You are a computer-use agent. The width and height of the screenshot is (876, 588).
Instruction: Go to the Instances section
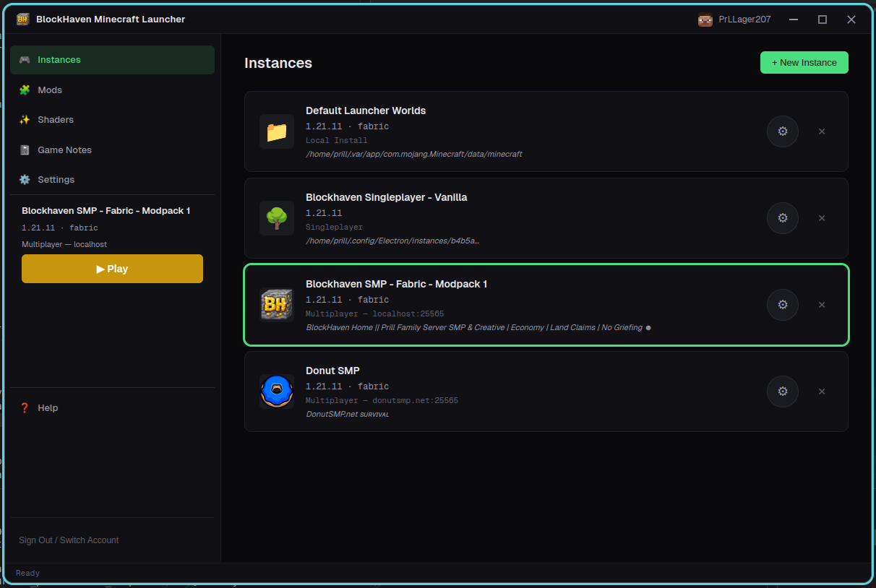click(112, 60)
